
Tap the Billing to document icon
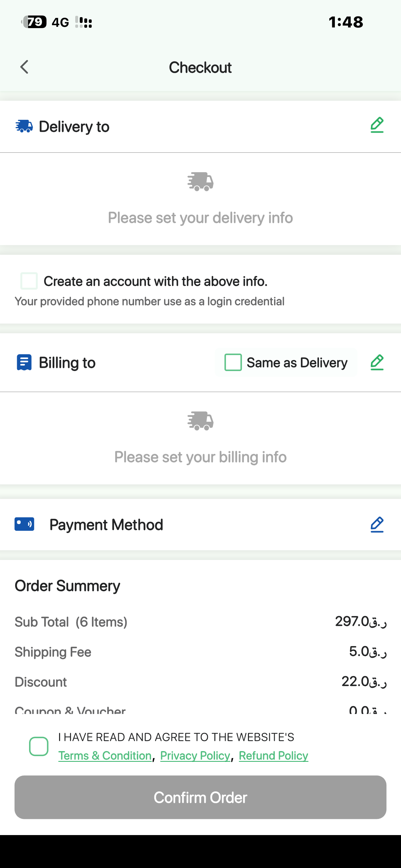coord(24,362)
